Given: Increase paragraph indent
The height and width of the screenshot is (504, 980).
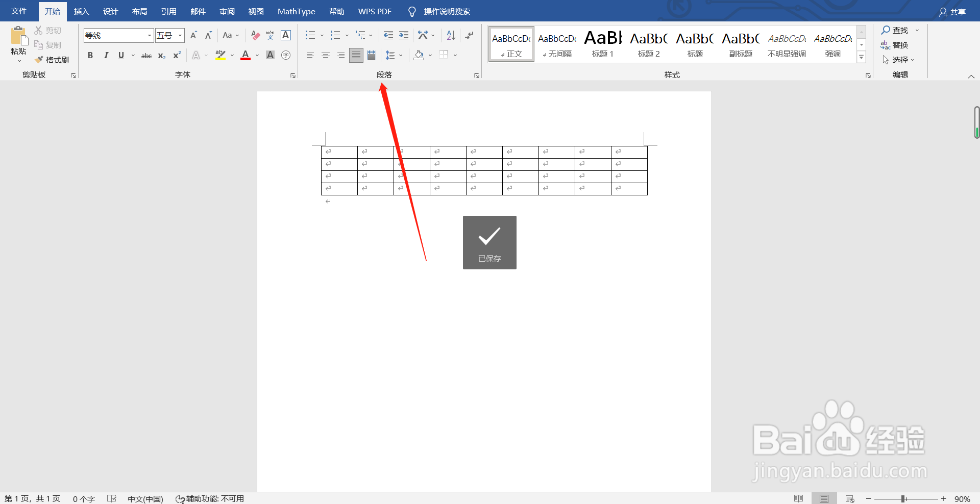Looking at the screenshot, I should (404, 35).
